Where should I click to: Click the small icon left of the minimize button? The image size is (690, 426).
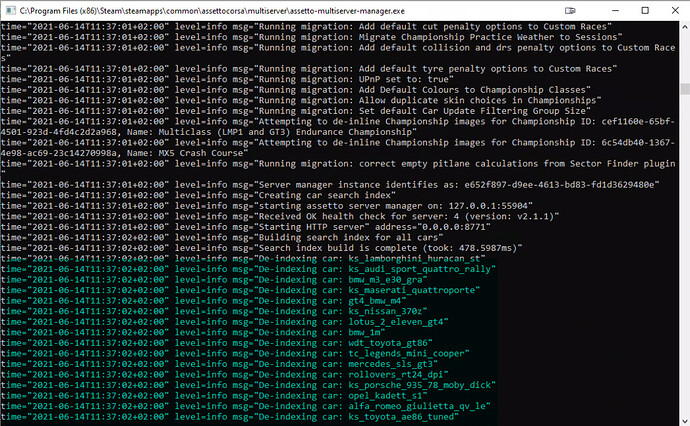click(x=570, y=11)
